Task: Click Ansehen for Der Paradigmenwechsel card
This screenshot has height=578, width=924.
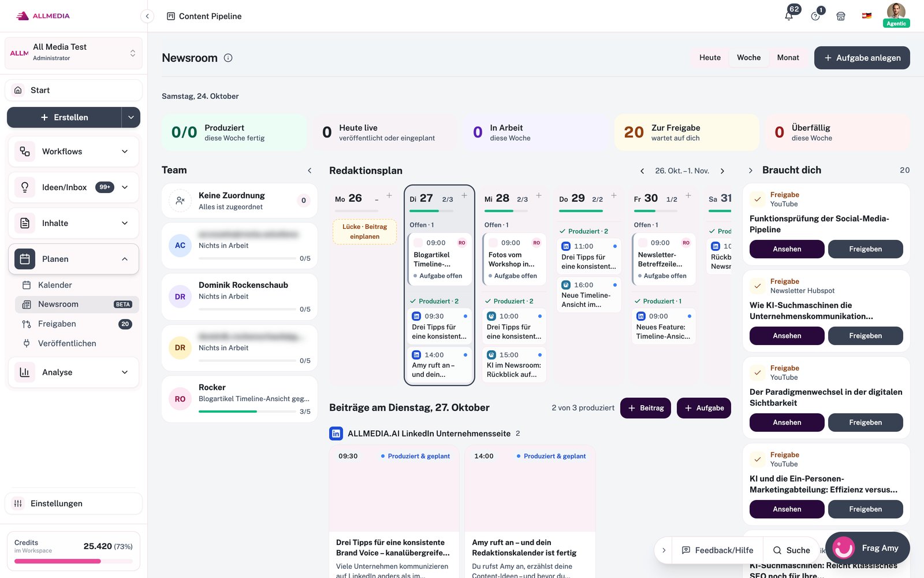Action: 787,423
